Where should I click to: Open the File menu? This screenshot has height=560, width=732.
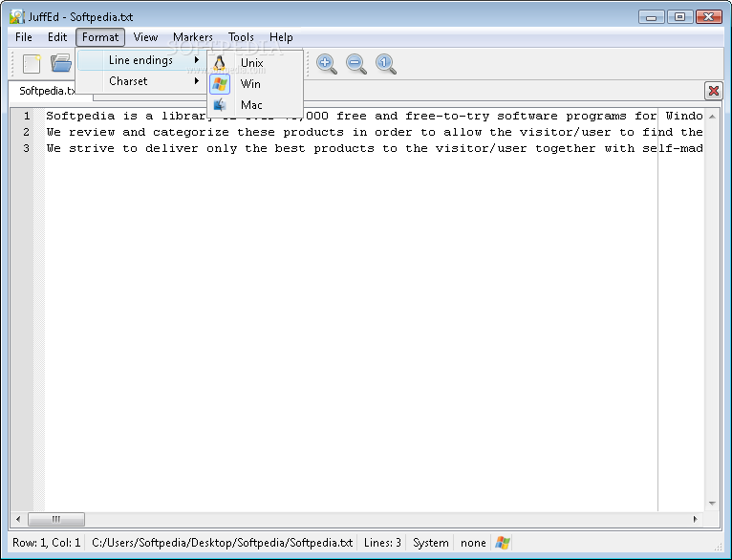pyautogui.click(x=23, y=37)
